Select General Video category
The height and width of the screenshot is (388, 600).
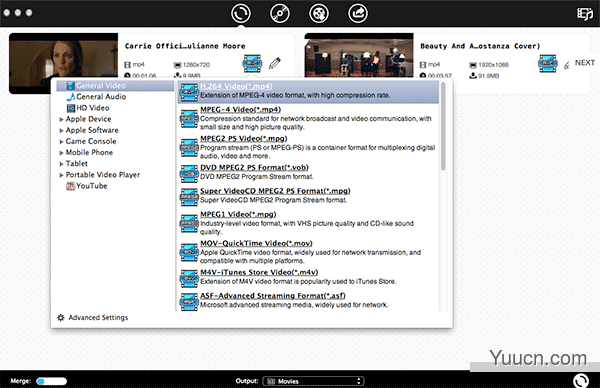tap(115, 86)
